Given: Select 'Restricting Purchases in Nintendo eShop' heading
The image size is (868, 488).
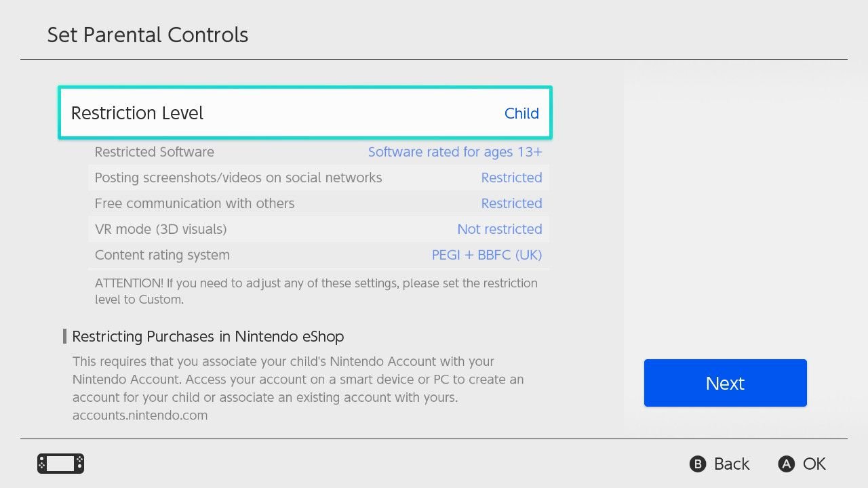Looking at the screenshot, I should (x=208, y=336).
